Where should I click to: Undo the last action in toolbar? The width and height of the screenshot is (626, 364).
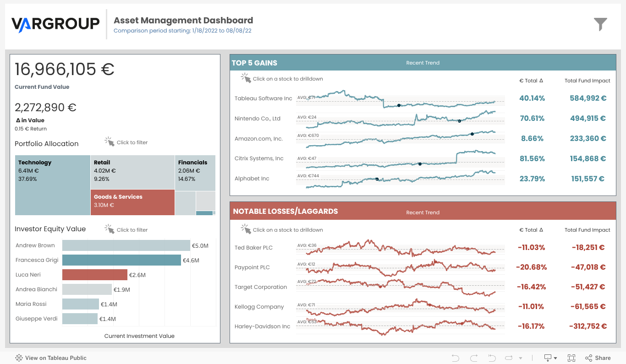[455, 358]
